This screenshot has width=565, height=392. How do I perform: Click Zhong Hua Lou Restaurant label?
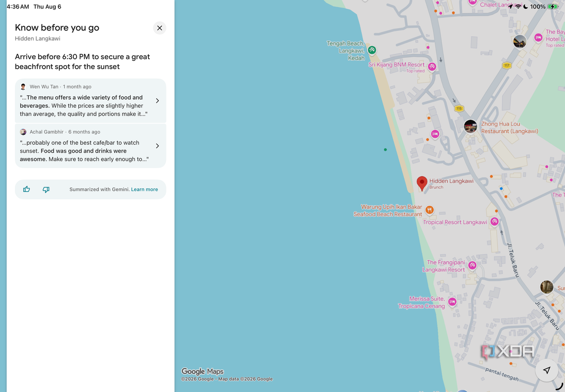[510, 128]
